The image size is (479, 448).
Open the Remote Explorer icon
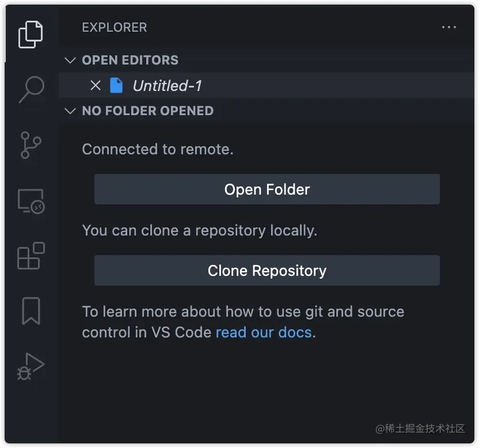point(31,202)
